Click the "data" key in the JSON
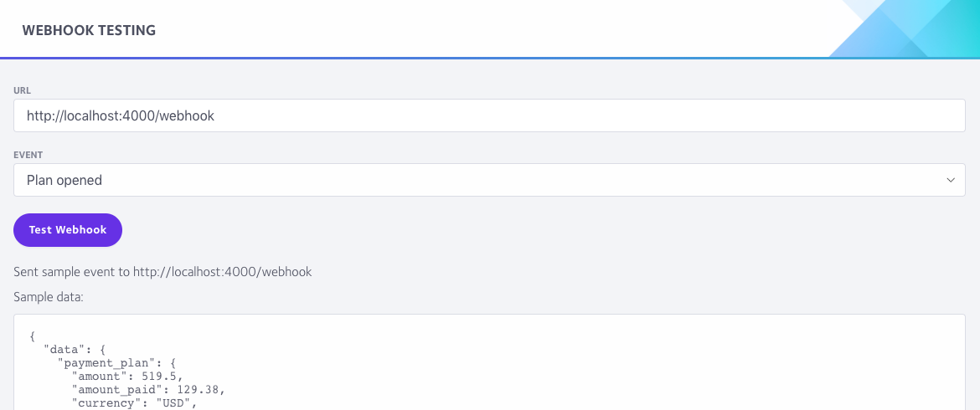Viewport: 980px width, 410px height. pyautogui.click(x=61, y=350)
